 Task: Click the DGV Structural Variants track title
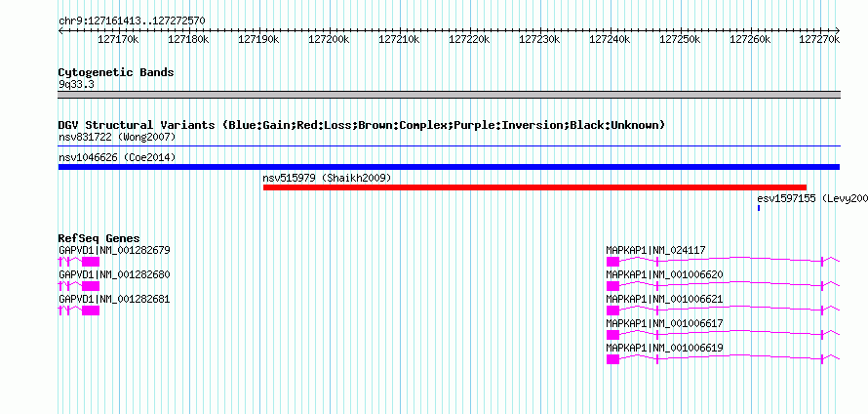(x=362, y=125)
